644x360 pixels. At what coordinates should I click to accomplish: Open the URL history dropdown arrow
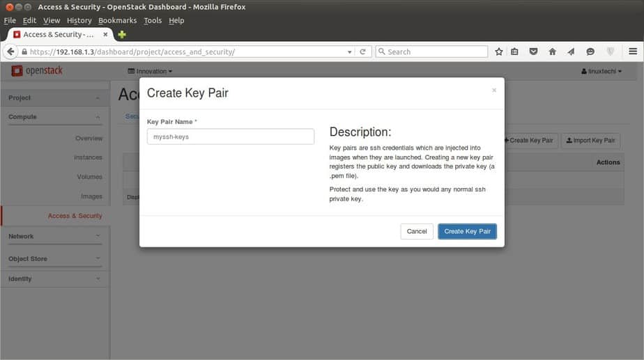349,52
